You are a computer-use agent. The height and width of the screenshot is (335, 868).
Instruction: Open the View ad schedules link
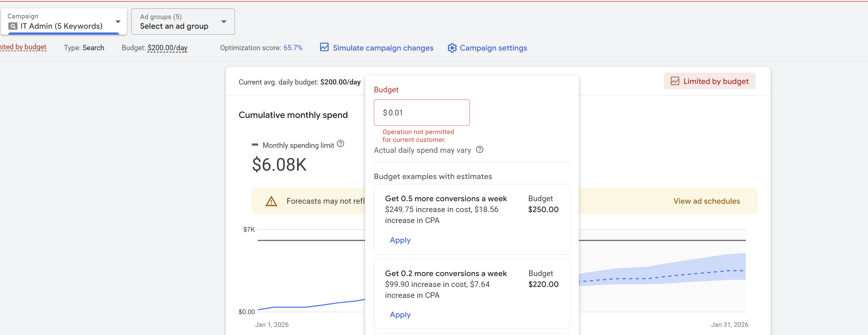pyautogui.click(x=706, y=201)
